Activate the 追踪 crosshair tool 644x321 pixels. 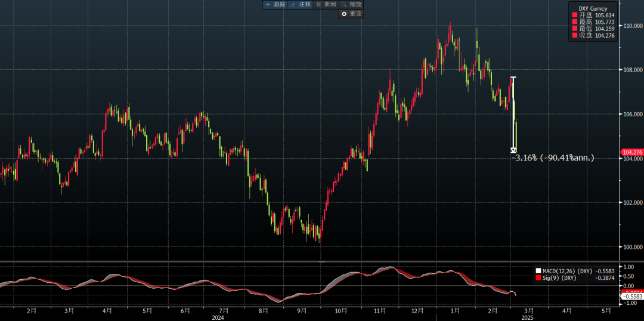275,4
